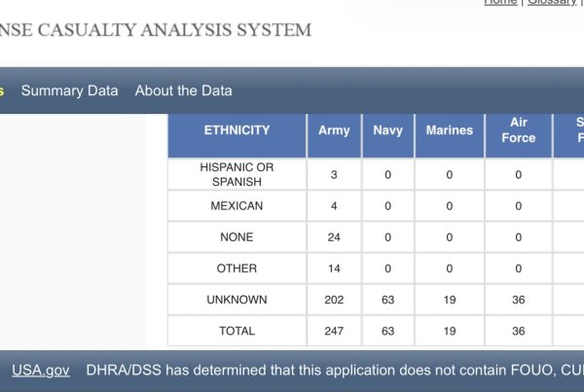Follow the Home link at top
Viewport: 584px width, 392px height.
500,3
